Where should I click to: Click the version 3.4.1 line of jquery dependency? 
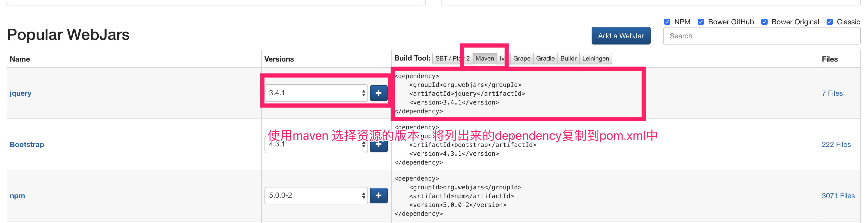pos(454,102)
